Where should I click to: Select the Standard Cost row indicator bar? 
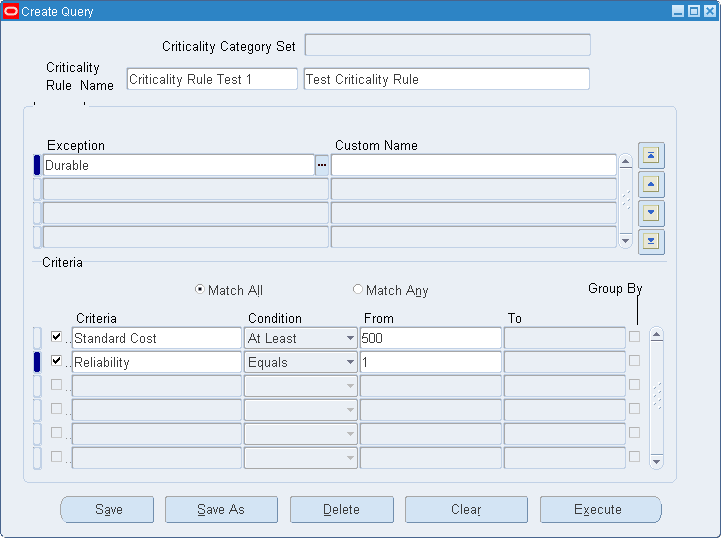click(x=37, y=338)
